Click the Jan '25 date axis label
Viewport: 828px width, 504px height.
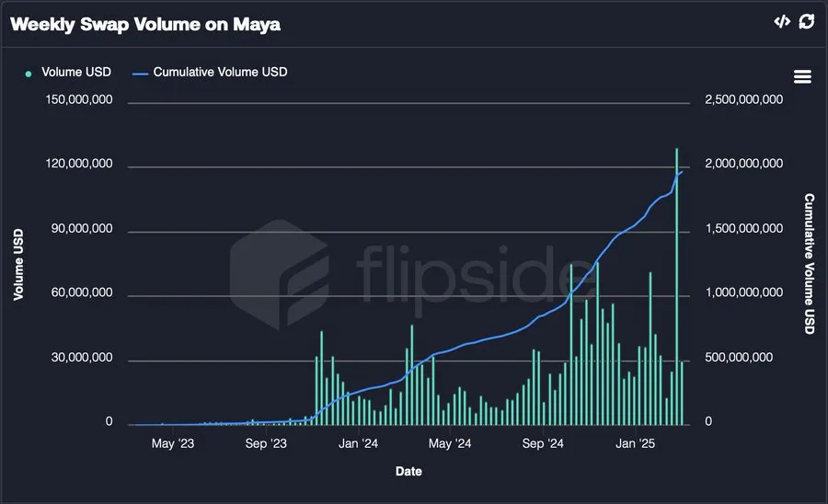coord(635,443)
